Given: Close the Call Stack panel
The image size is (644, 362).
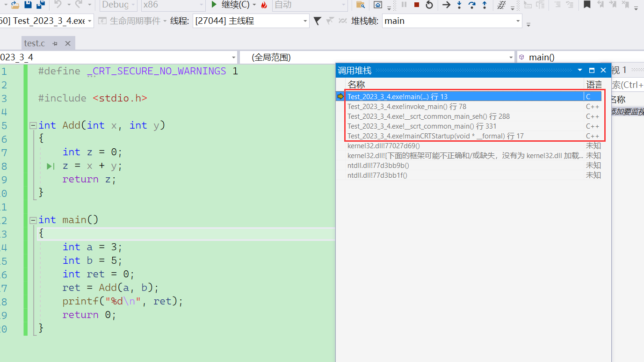Looking at the screenshot, I should click(603, 70).
